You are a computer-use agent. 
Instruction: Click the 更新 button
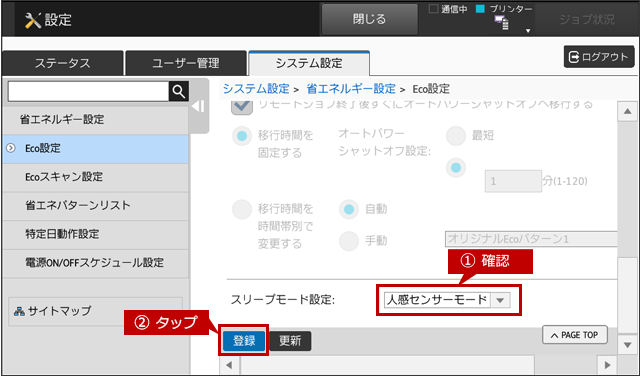tap(290, 341)
